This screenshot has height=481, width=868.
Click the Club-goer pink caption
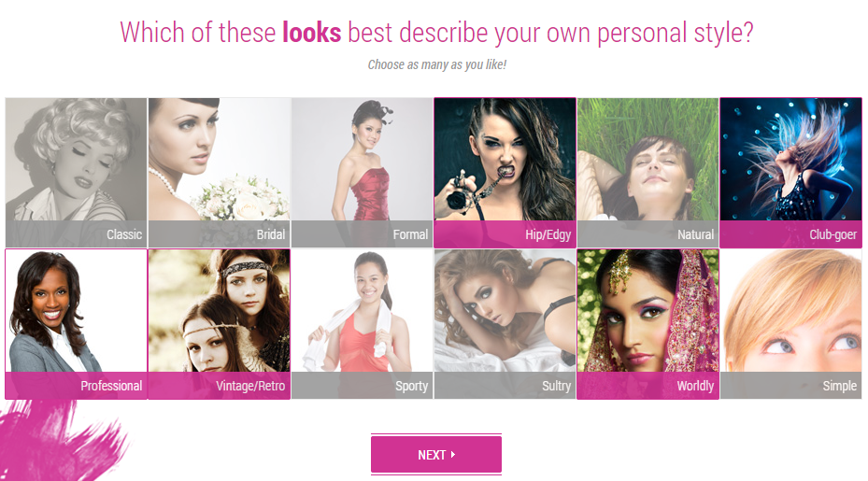[790, 234]
